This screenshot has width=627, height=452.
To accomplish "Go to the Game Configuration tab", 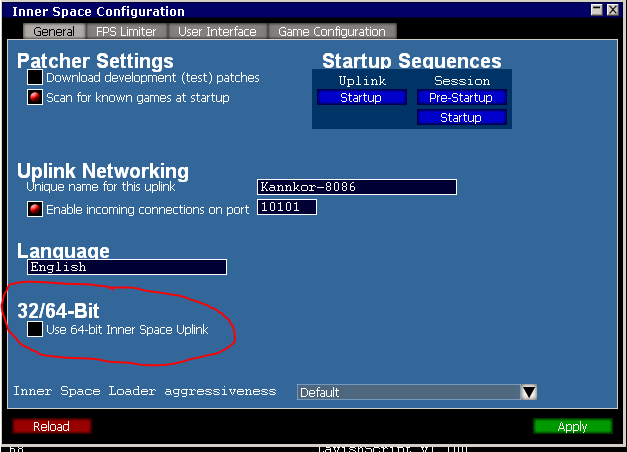I will point(332,32).
